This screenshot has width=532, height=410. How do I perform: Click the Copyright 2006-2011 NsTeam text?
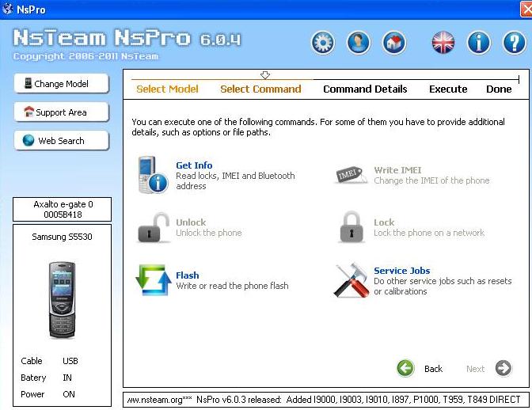(85, 56)
